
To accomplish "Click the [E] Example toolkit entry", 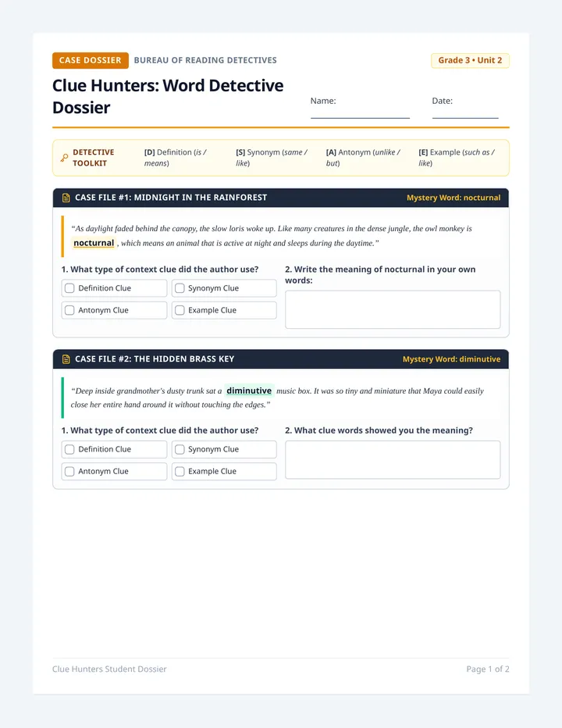I will 457,158.
